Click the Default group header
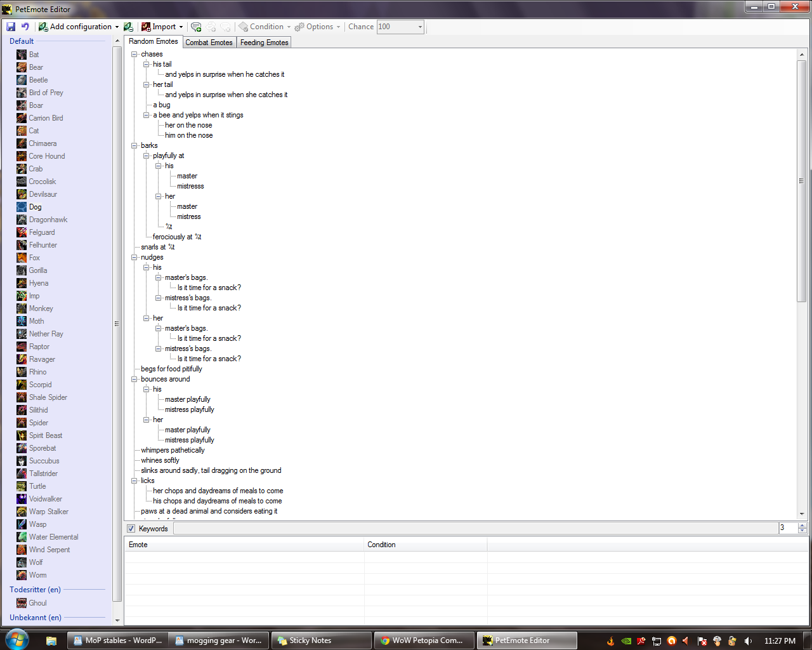812x650 pixels. (x=22, y=41)
